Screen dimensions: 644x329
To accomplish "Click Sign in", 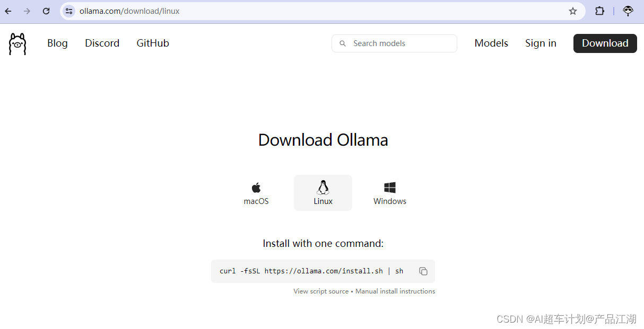I will coord(541,43).
